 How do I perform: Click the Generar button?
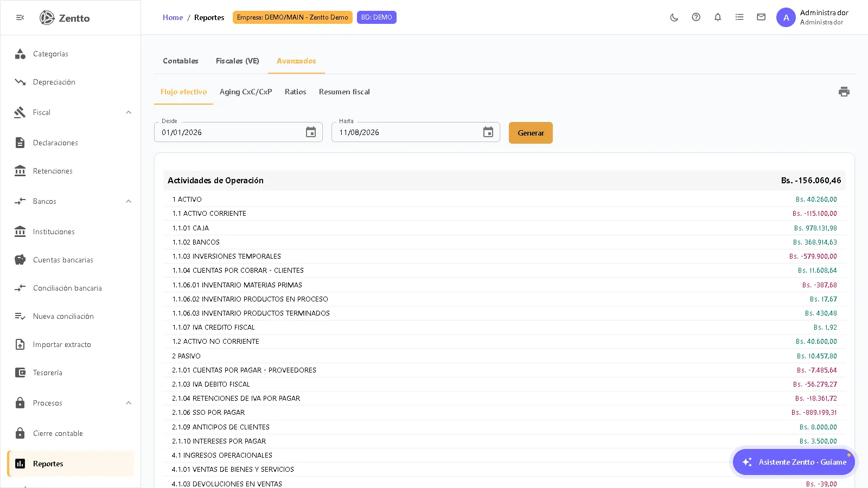[531, 133]
